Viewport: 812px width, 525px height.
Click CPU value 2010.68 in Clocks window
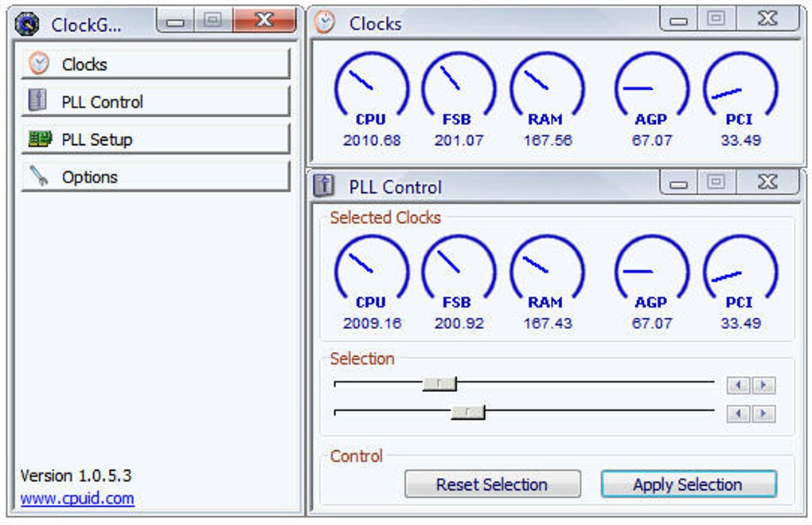[x=372, y=140]
